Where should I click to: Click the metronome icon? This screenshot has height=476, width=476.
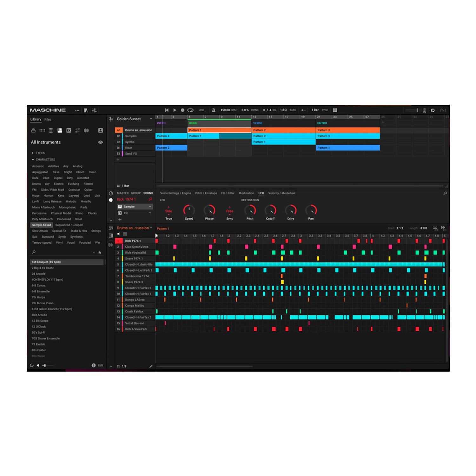[x=214, y=110]
